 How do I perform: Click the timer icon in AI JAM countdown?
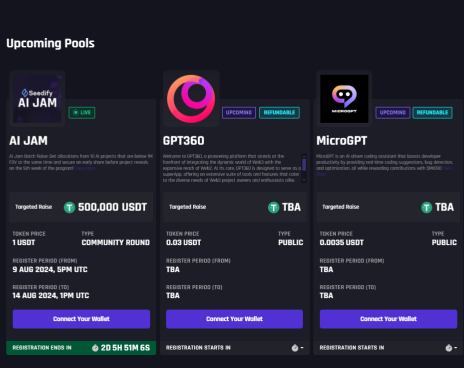pos(95,348)
